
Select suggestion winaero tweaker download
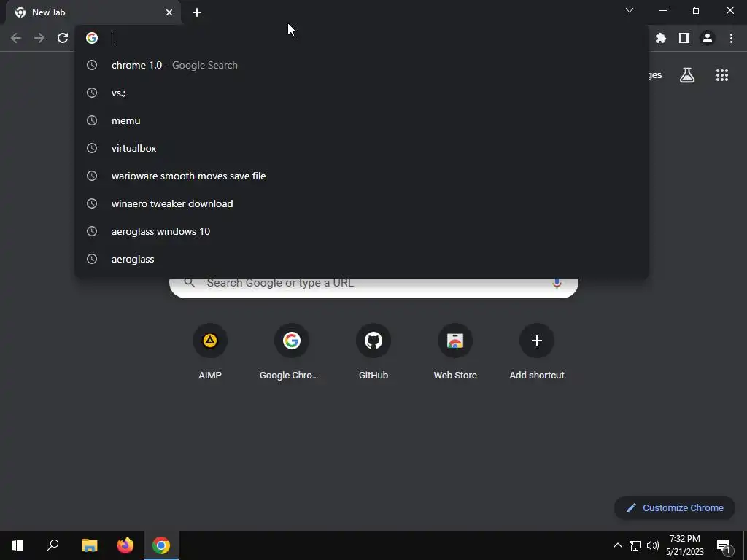362,203
